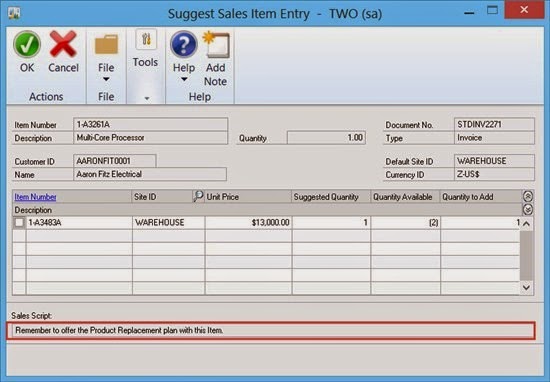Click the Quantity Available column header
Screen dimensions: 550x382
tap(405, 197)
